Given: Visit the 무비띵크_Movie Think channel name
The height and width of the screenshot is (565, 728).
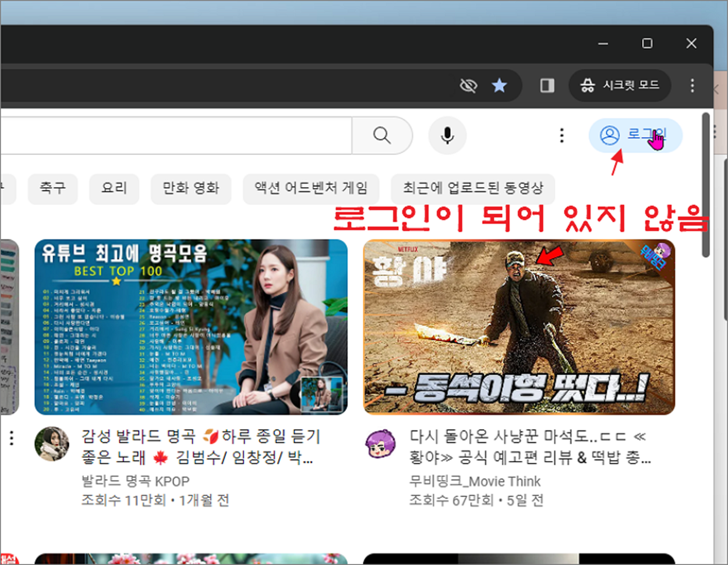Looking at the screenshot, I should [x=475, y=482].
